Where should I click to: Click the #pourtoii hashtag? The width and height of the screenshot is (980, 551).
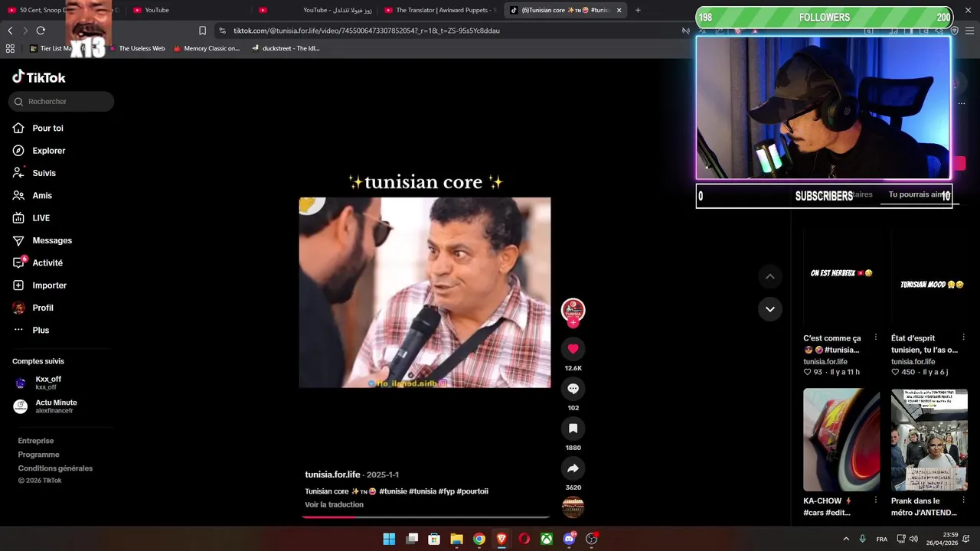(x=472, y=491)
